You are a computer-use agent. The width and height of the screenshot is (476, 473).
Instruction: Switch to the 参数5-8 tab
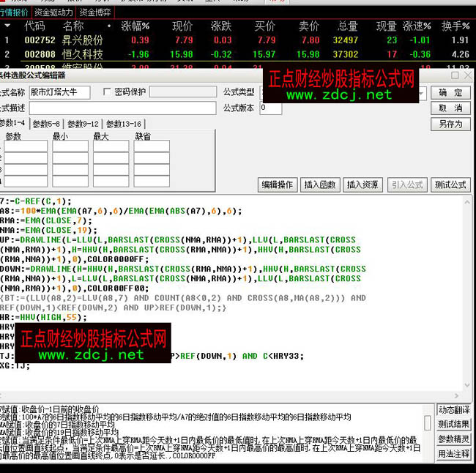pyautogui.click(x=47, y=124)
